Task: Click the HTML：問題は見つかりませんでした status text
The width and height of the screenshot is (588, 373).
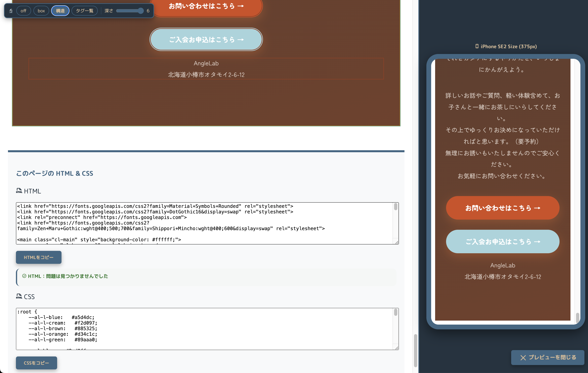Action: click(x=68, y=276)
